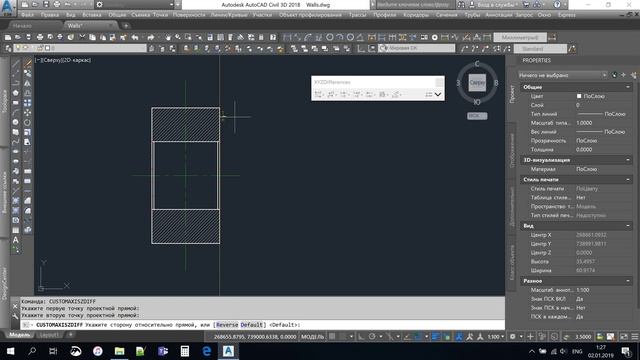
Task: Click the workspace switching gear in status bar
Action: click(x=513, y=337)
